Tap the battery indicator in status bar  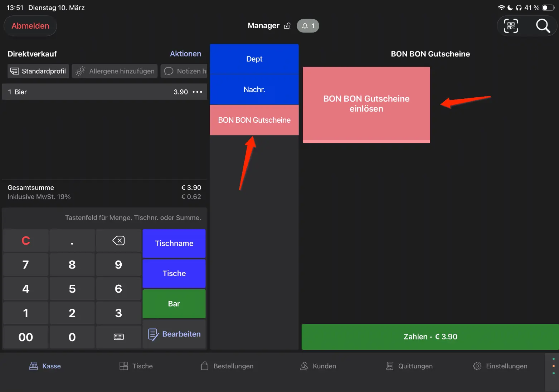pos(548,8)
